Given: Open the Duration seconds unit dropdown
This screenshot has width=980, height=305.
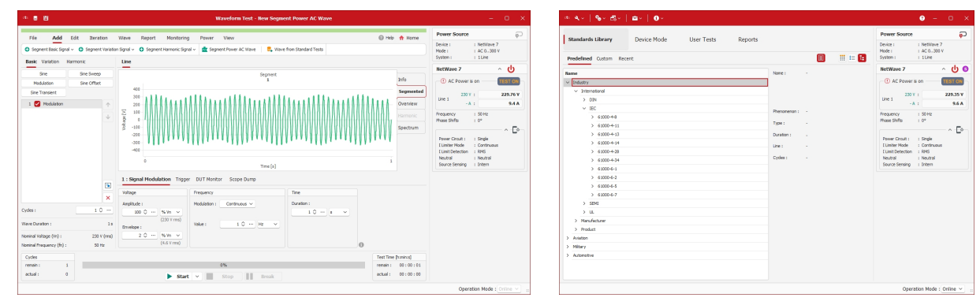Looking at the screenshot, I should [338, 213].
